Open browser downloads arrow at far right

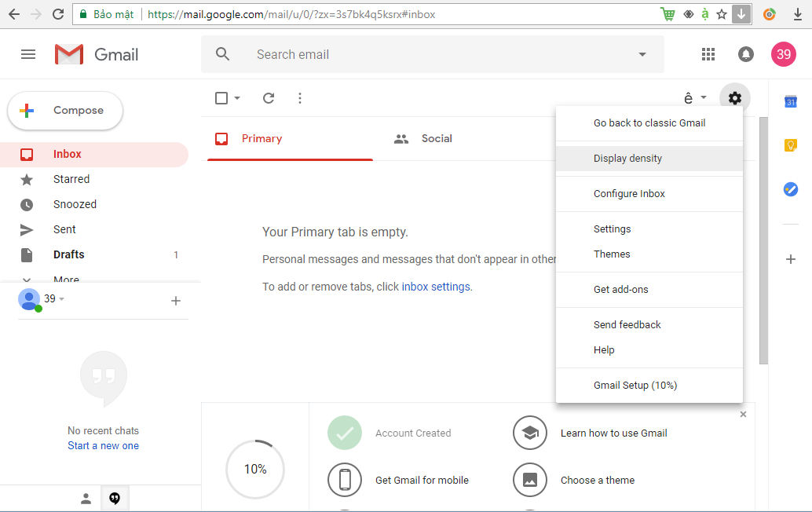tap(798, 14)
